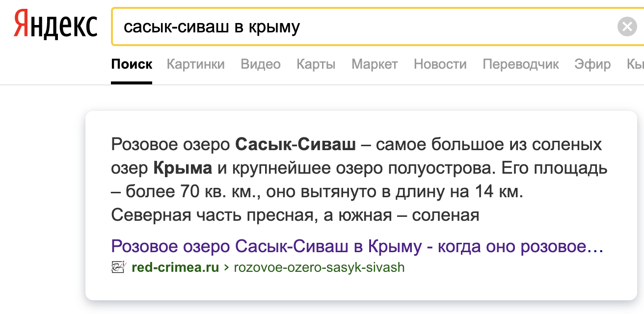Open the Маркет tab
Viewport: 644px width, 314px height.
pos(375,64)
